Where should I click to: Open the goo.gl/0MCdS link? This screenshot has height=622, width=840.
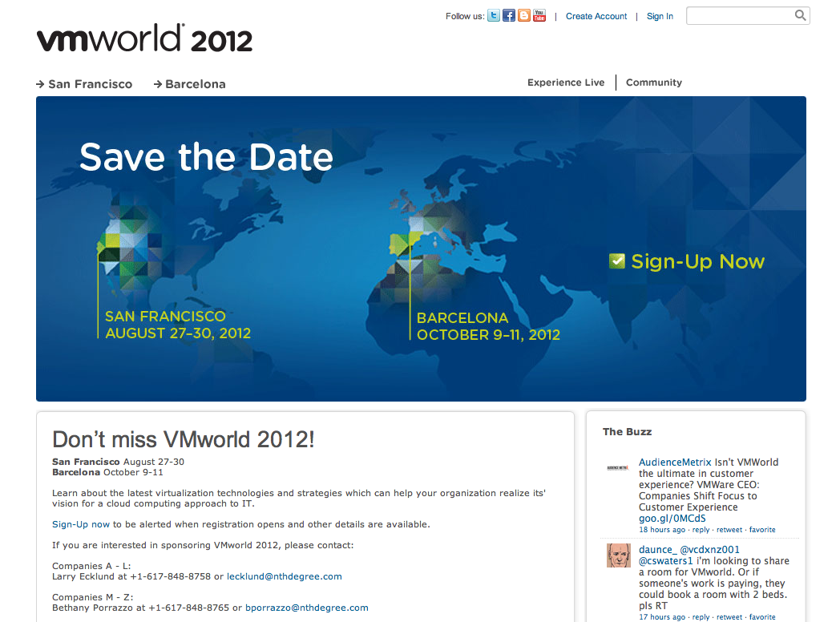tap(672, 518)
